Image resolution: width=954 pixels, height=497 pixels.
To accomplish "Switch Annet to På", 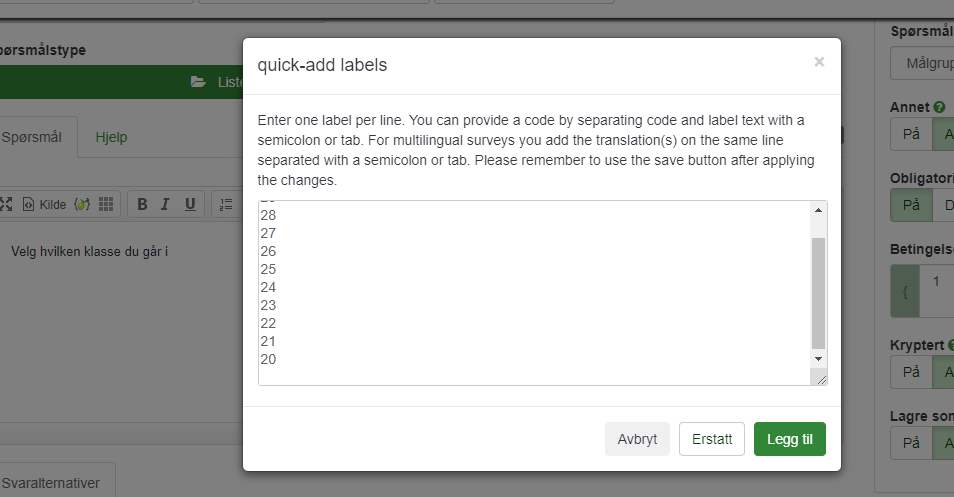I will click(910, 134).
